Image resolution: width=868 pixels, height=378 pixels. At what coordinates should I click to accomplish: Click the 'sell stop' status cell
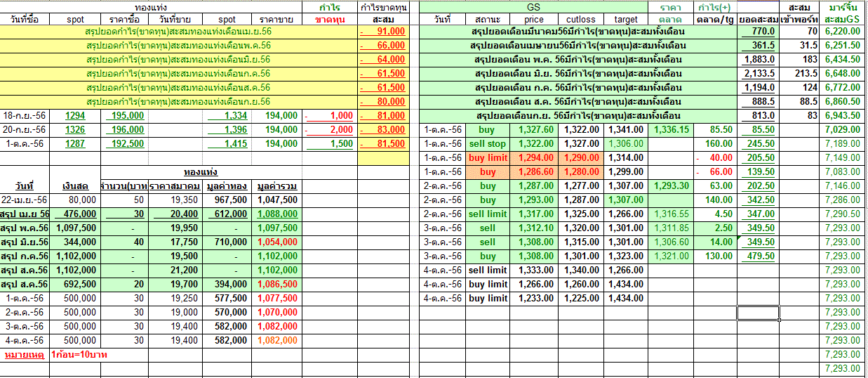click(488, 143)
